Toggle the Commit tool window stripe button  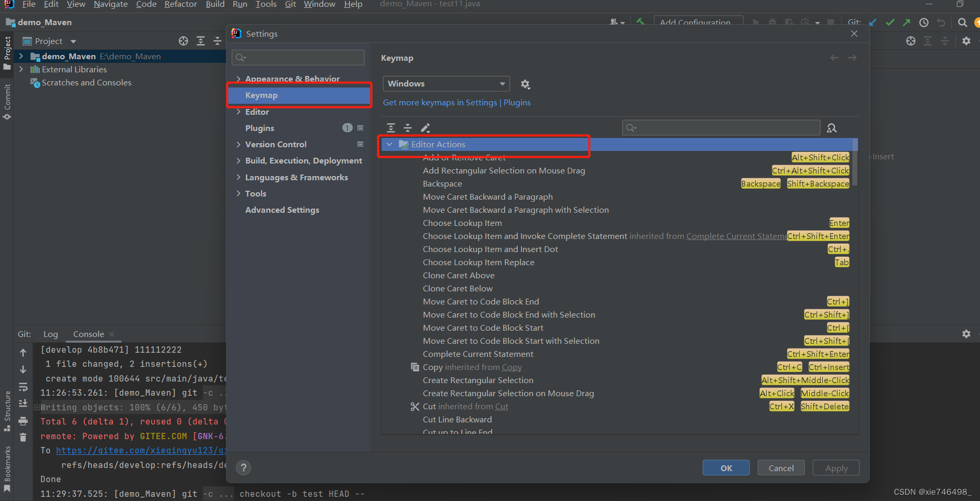[x=7, y=101]
